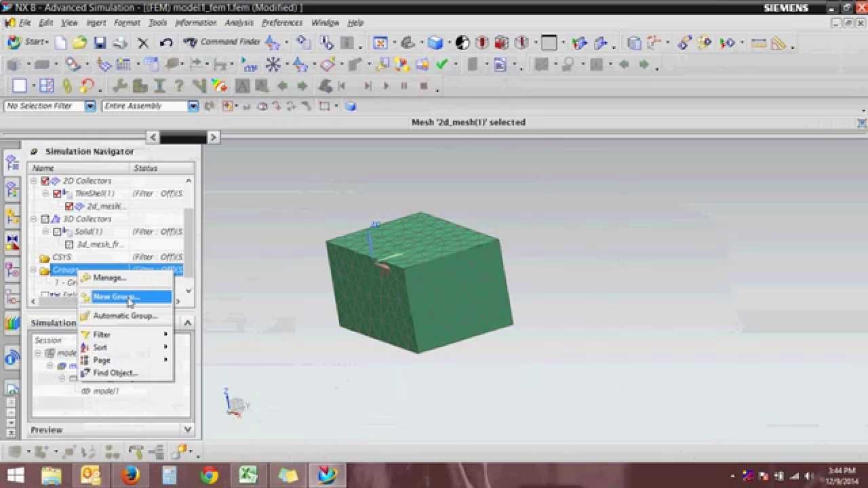
Task: Choose Automatic Group... in context menu
Action: click(x=125, y=315)
